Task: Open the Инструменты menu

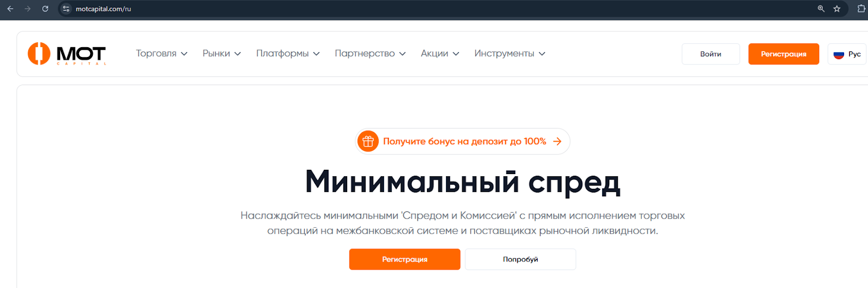Action: (x=510, y=53)
